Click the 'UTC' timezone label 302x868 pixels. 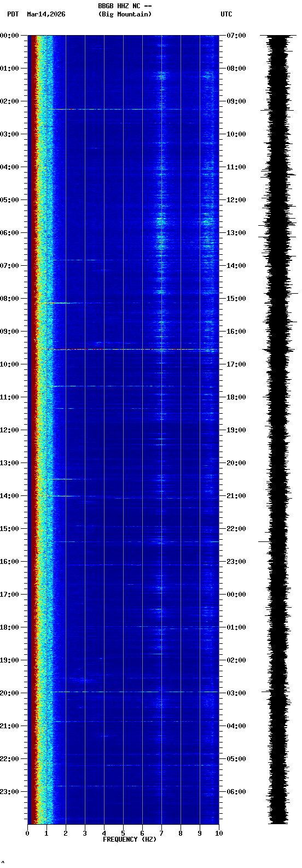coord(226,14)
